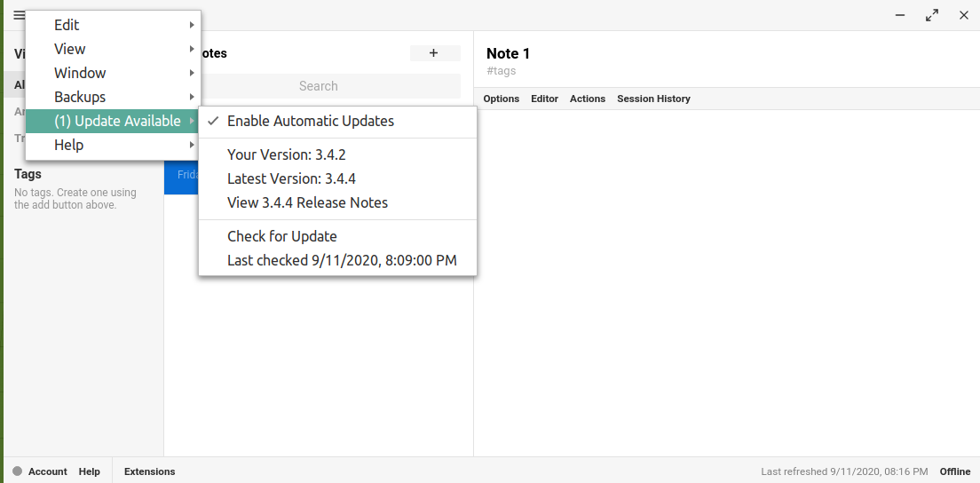Click the Last refreshed timestamp
The width and height of the screenshot is (980, 483).
[x=844, y=471]
